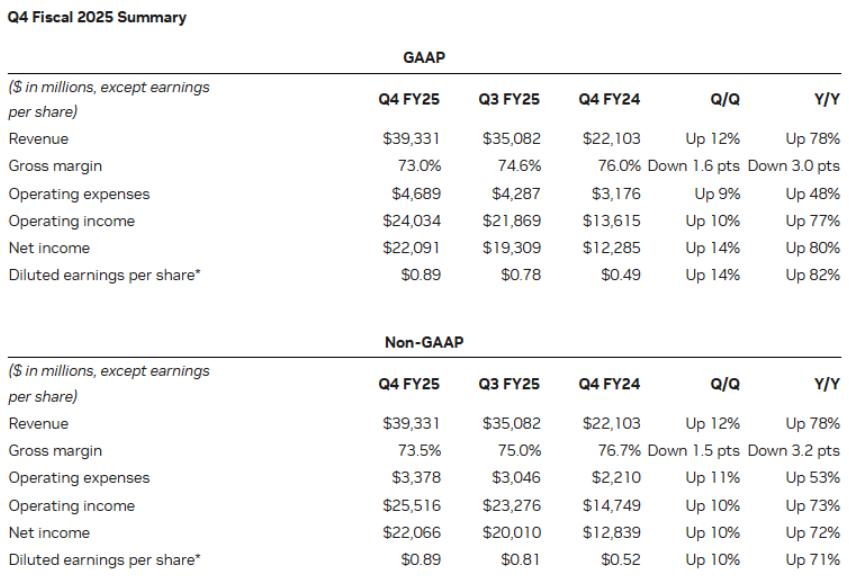Select GAAP operating income value $24,034
The width and height of the screenshot is (849, 584).
click(x=411, y=221)
